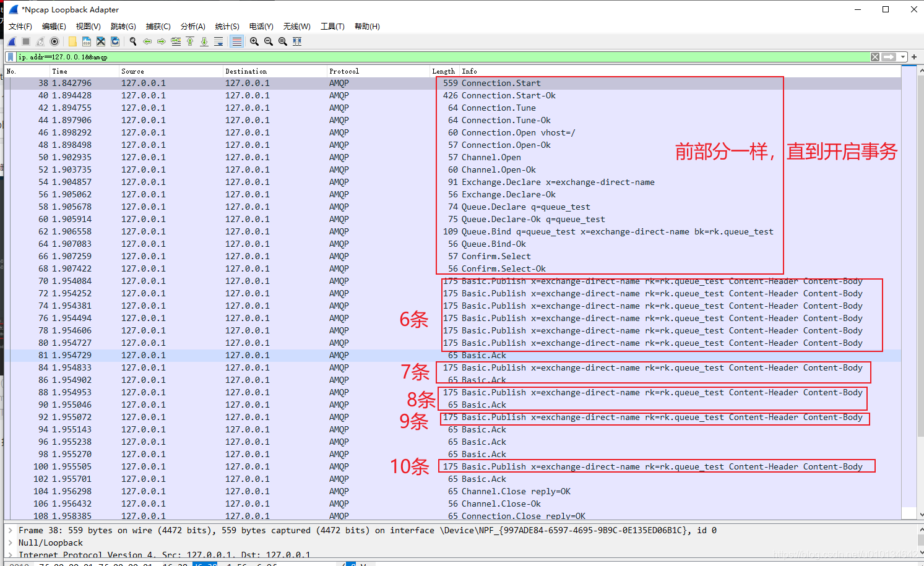The height and width of the screenshot is (566, 924).
Task: Find a packet with magnifier icon
Action: (x=133, y=41)
